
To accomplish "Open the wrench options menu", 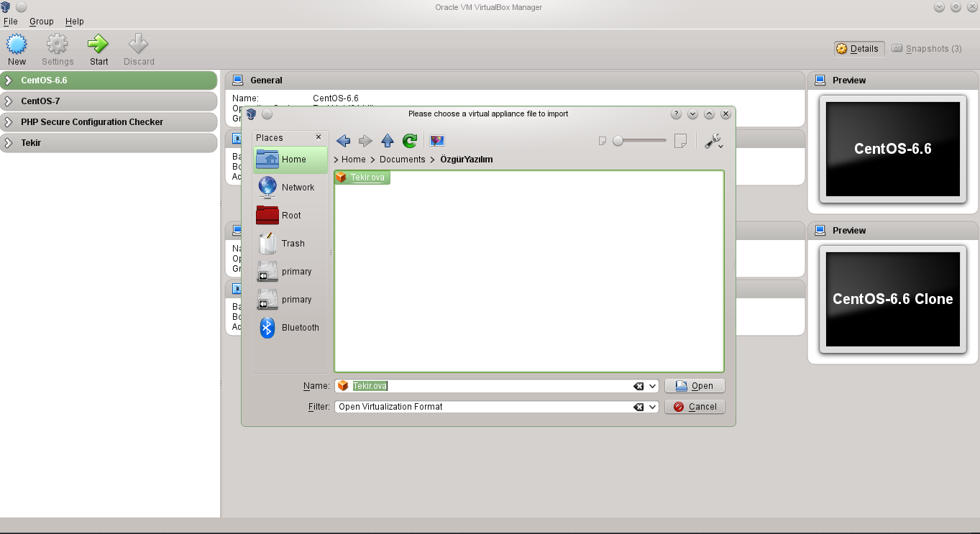I will coord(713,141).
